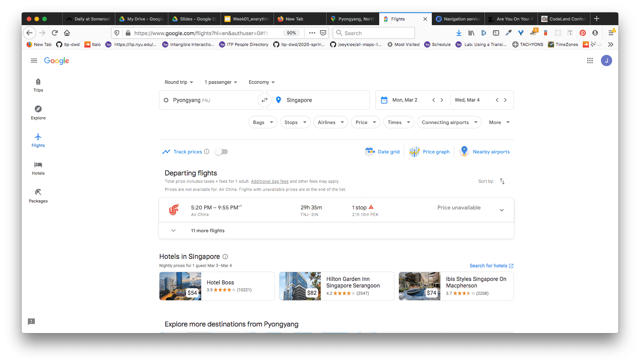The width and height of the screenshot is (640, 364).
Task: Click the sort order arrows icon
Action: click(x=502, y=181)
